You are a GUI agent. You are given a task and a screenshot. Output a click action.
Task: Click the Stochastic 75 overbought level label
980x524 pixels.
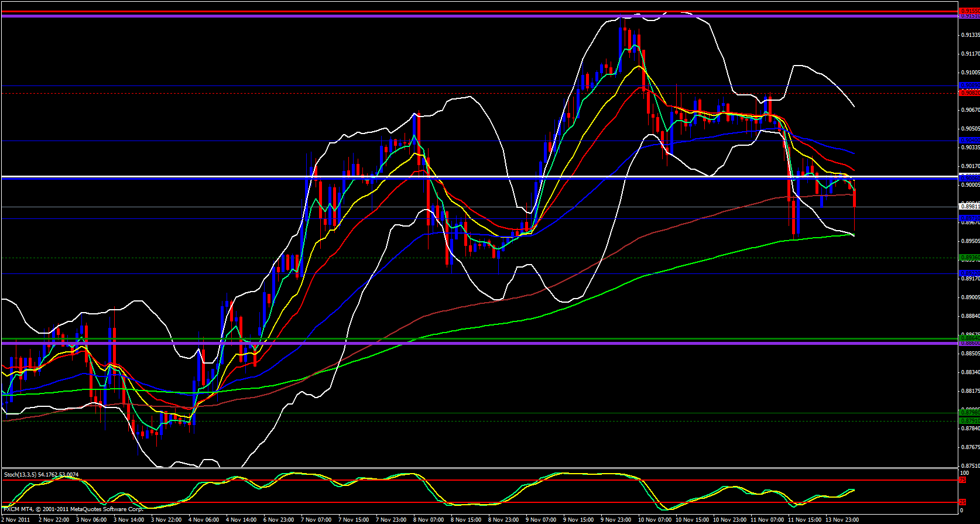[962, 480]
